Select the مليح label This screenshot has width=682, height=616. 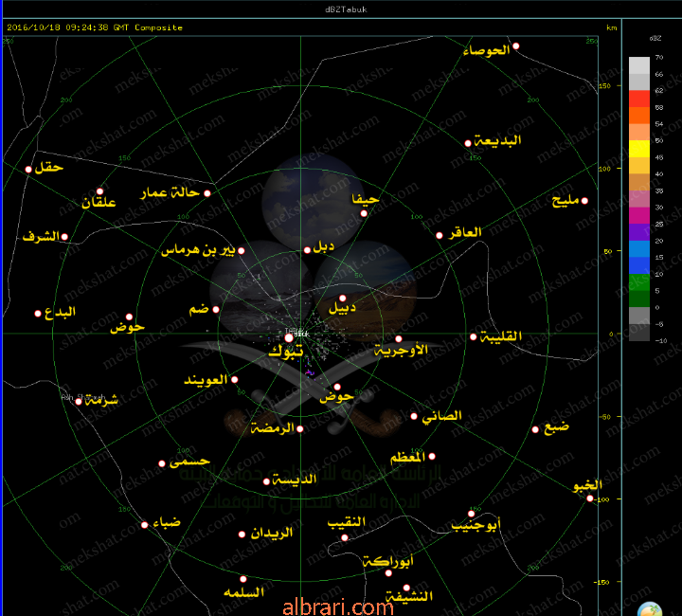tap(565, 201)
